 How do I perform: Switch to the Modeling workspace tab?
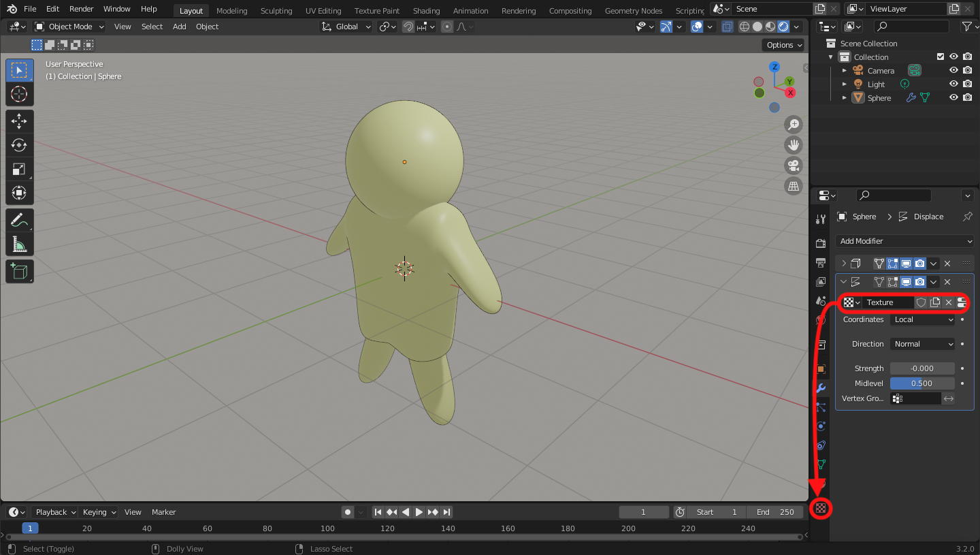232,11
